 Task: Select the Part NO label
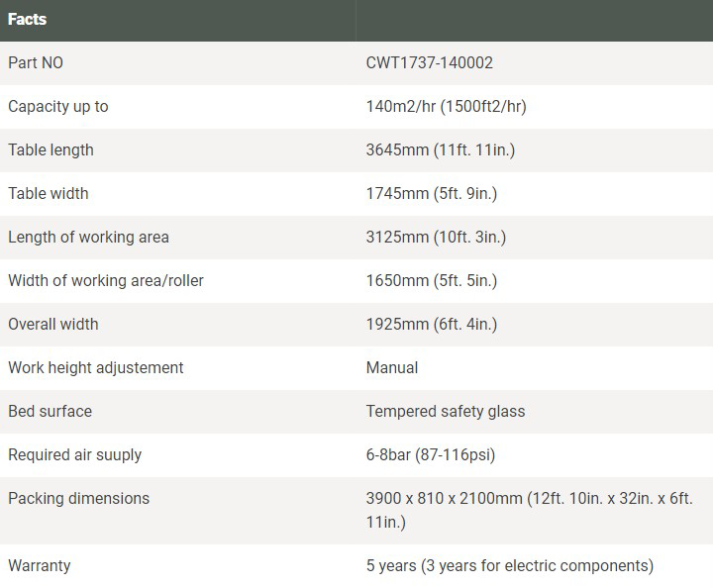click(36, 62)
